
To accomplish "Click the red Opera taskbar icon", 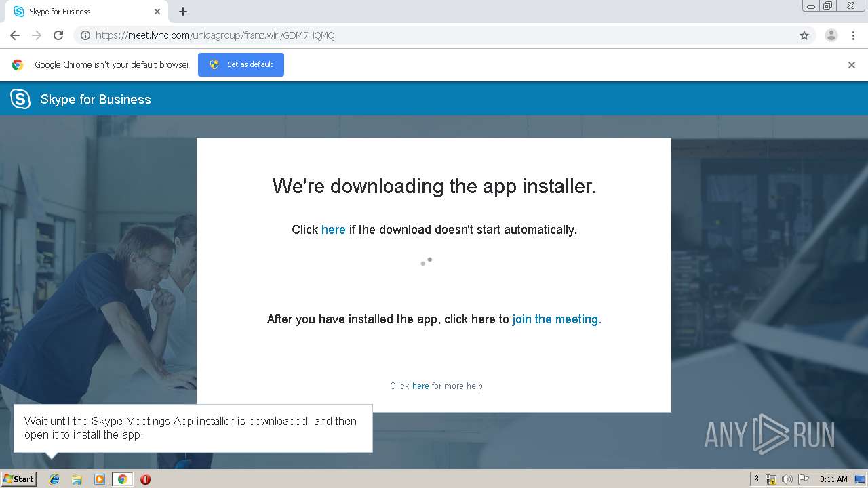I will (145, 479).
